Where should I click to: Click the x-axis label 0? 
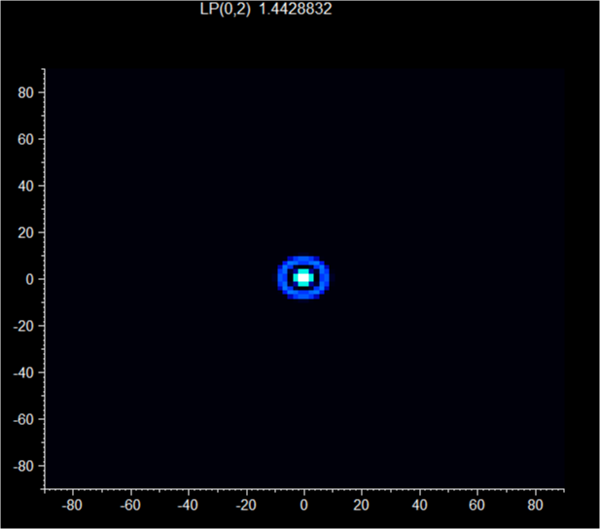pyautogui.click(x=304, y=505)
